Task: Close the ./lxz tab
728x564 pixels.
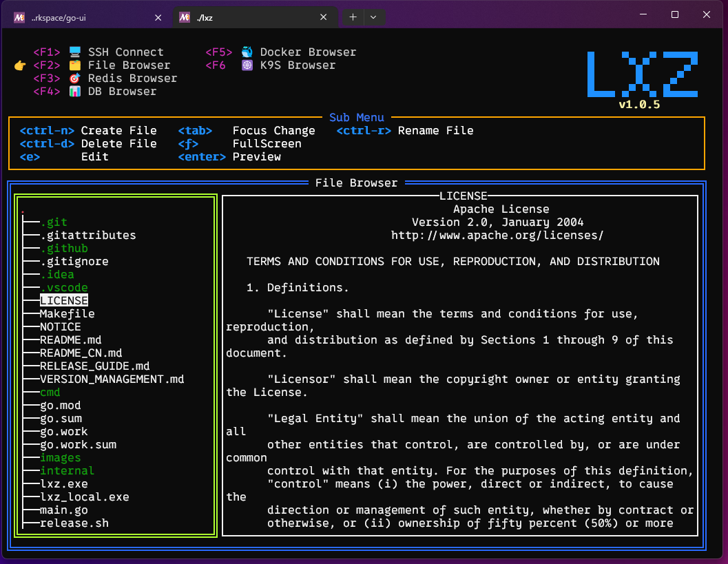Action: pyautogui.click(x=324, y=17)
